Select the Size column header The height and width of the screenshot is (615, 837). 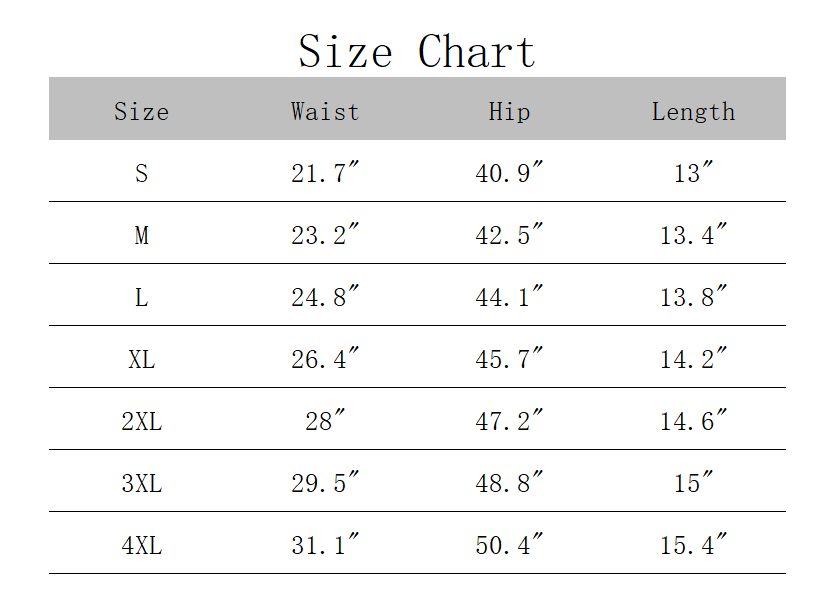point(141,112)
